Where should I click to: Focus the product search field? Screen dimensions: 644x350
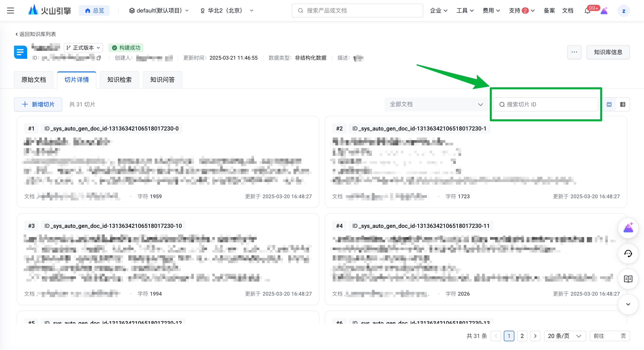click(357, 11)
